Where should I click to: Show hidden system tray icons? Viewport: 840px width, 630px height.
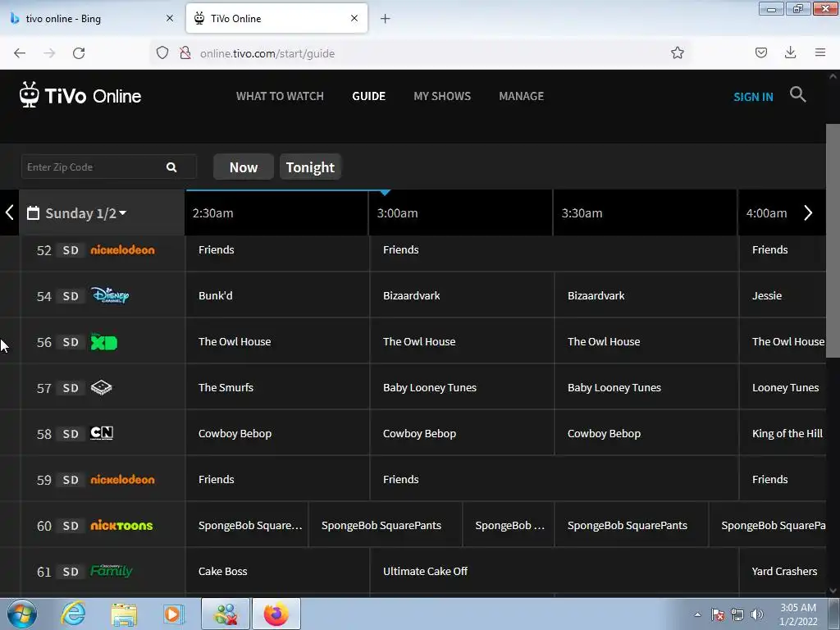697,614
